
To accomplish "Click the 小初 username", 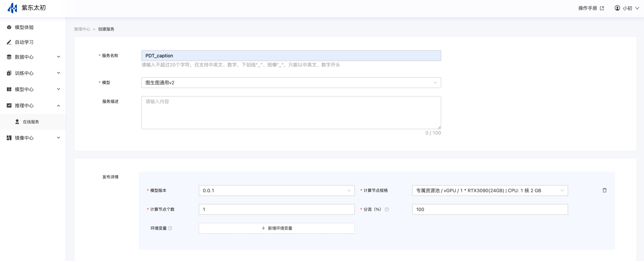I will click(627, 8).
